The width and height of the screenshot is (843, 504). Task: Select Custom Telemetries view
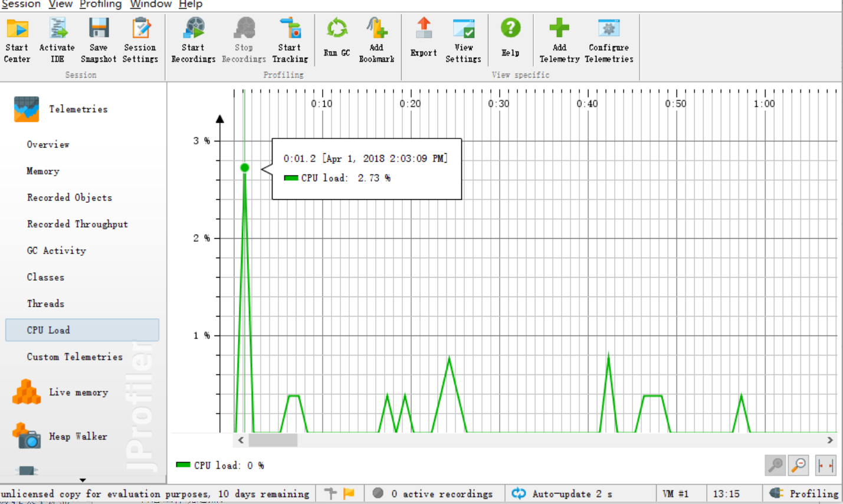click(75, 357)
